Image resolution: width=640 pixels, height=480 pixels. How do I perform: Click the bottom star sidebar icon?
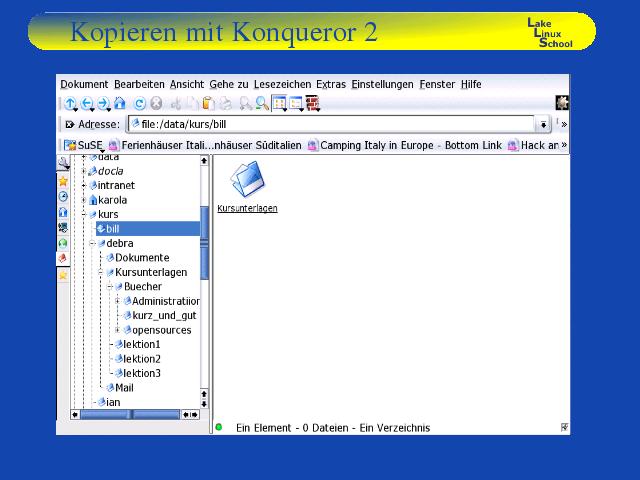[x=63, y=276]
